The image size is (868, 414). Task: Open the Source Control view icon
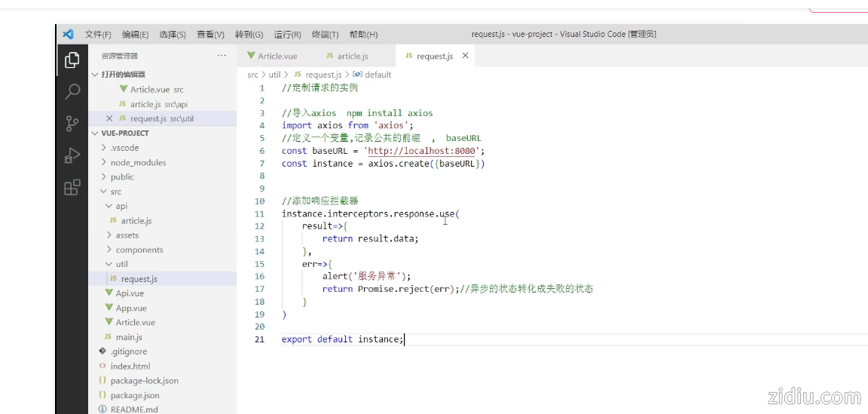[72, 124]
